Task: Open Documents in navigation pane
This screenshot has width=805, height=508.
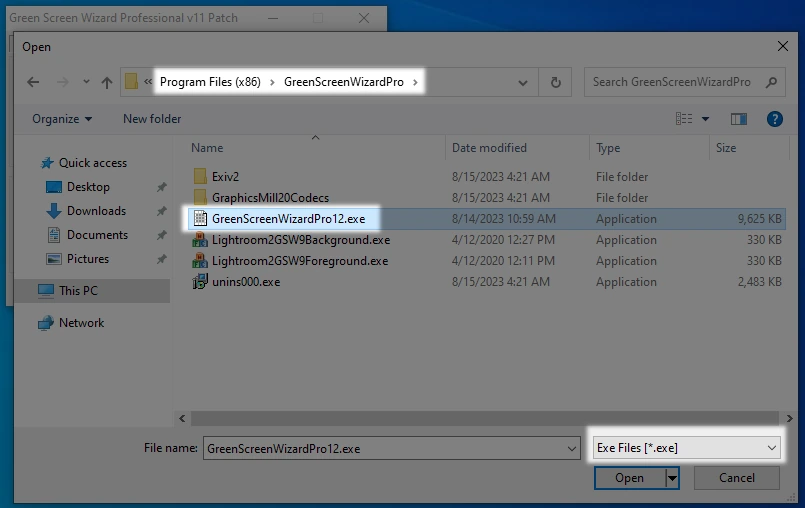Action: [97, 235]
